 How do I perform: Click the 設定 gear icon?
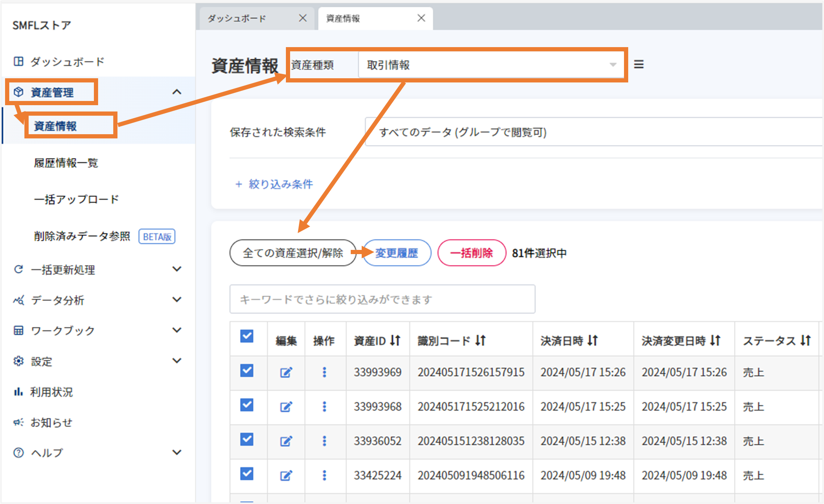18,361
